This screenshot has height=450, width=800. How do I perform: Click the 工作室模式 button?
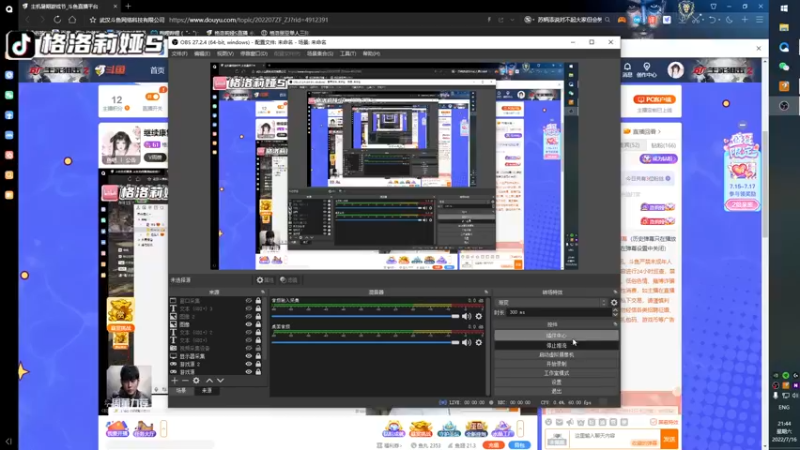click(556, 373)
